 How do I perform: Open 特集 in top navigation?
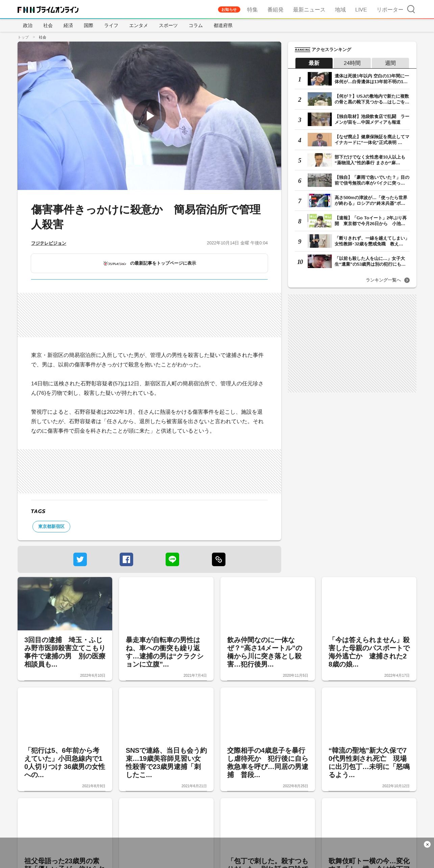(252, 10)
